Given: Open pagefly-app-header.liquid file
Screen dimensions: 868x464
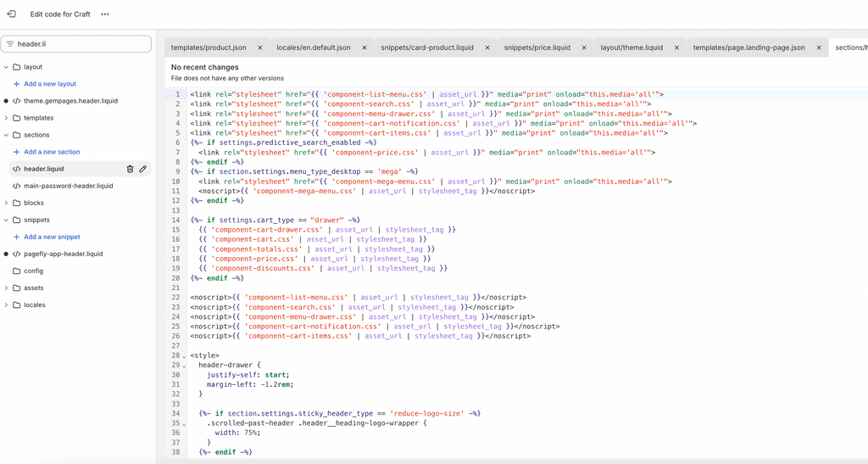Looking at the screenshot, I should pos(63,254).
